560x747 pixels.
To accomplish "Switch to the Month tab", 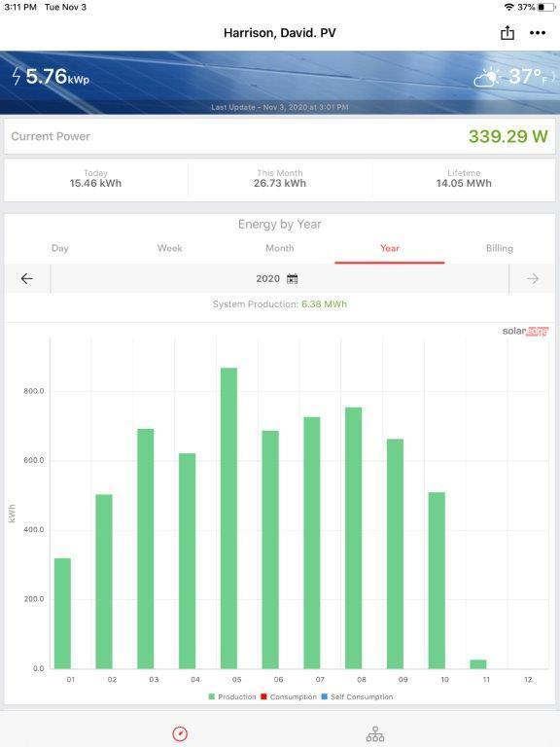I will point(280,248).
